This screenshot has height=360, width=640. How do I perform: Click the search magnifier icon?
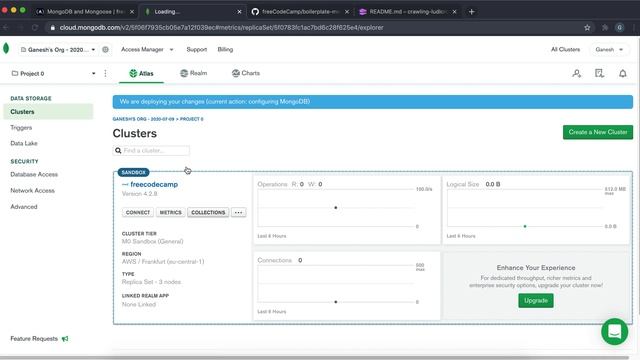click(118, 151)
